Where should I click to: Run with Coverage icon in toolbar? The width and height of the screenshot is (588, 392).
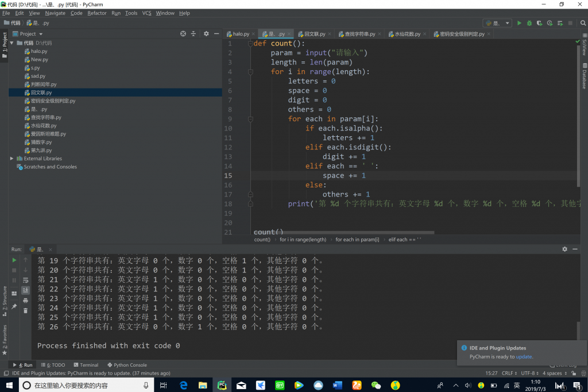(540, 23)
